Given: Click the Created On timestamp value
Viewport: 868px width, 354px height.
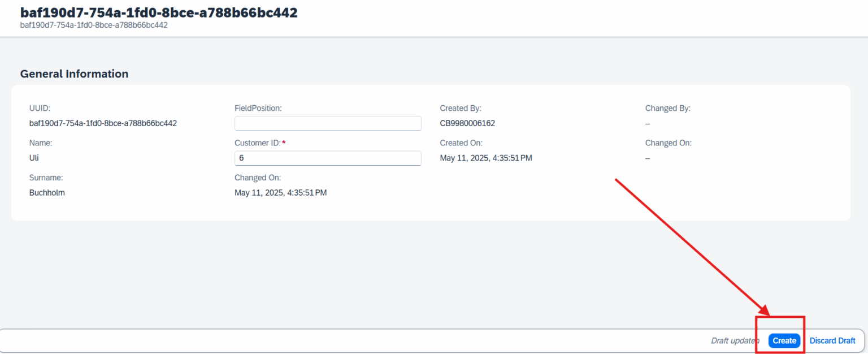Looking at the screenshot, I should click(x=486, y=158).
